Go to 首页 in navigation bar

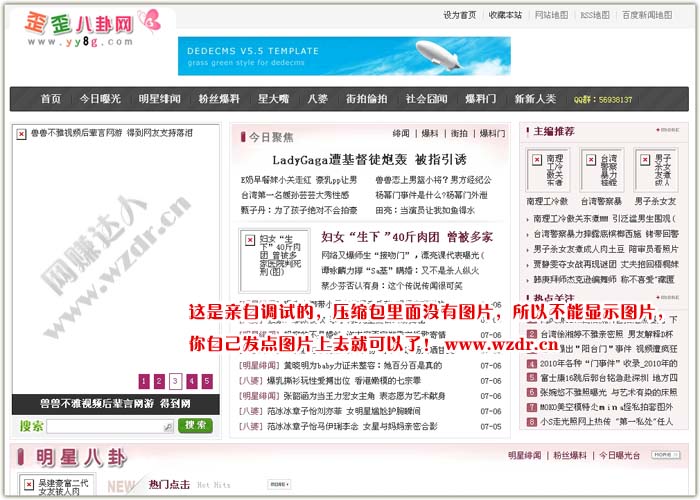pos(50,99)
